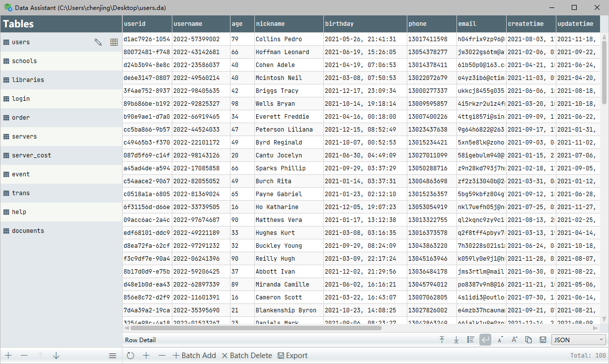Click the horizontal scrollbar under the grid
Image resolution: width=609 pixels, height=364 pixels.
pos(256,328)
